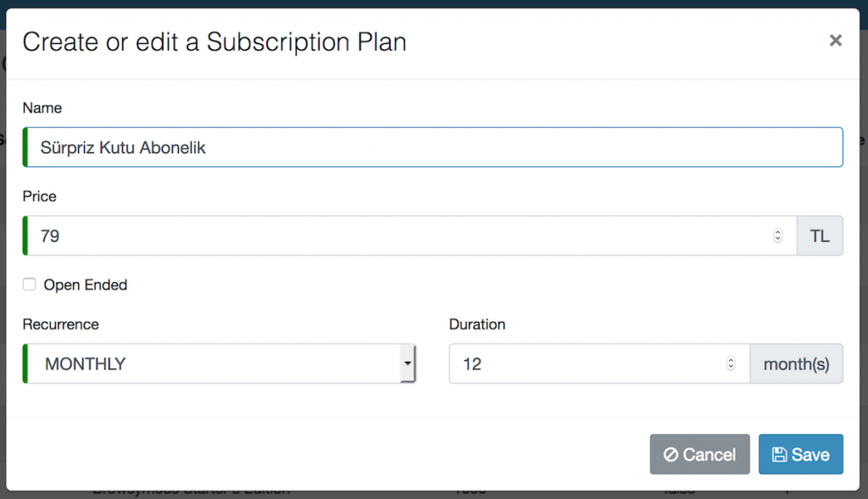Click the Recurrence field label
Screen dimensions: 868x499
[x=61, y=324]
